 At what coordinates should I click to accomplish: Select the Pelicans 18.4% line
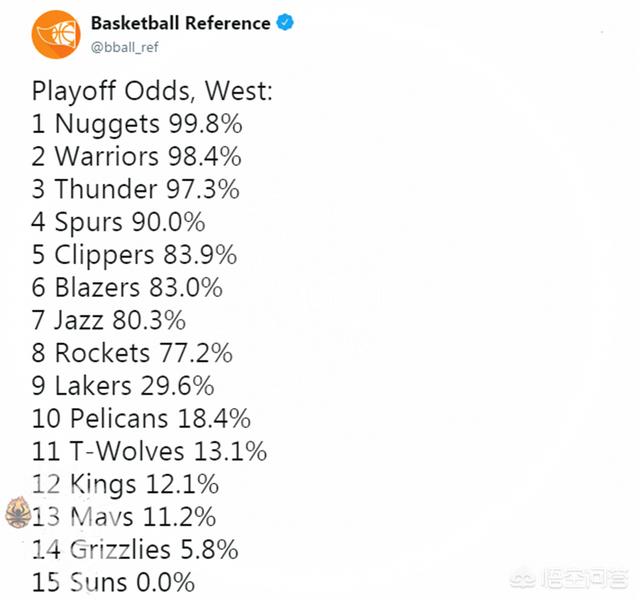click(141, 418)
